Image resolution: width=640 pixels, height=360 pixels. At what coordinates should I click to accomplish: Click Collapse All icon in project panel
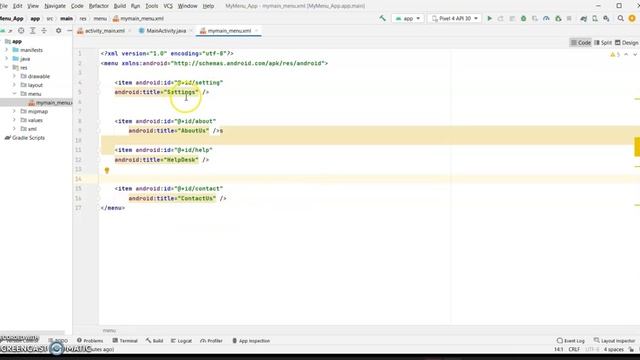click(44, 31)
